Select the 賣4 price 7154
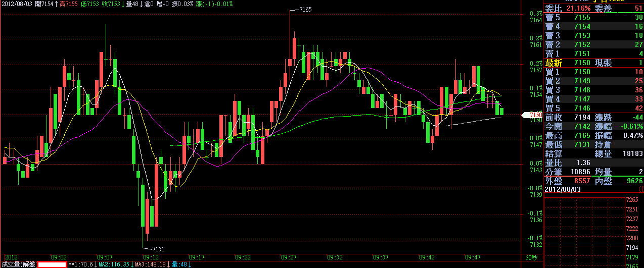644x268 pixels. 582,26
